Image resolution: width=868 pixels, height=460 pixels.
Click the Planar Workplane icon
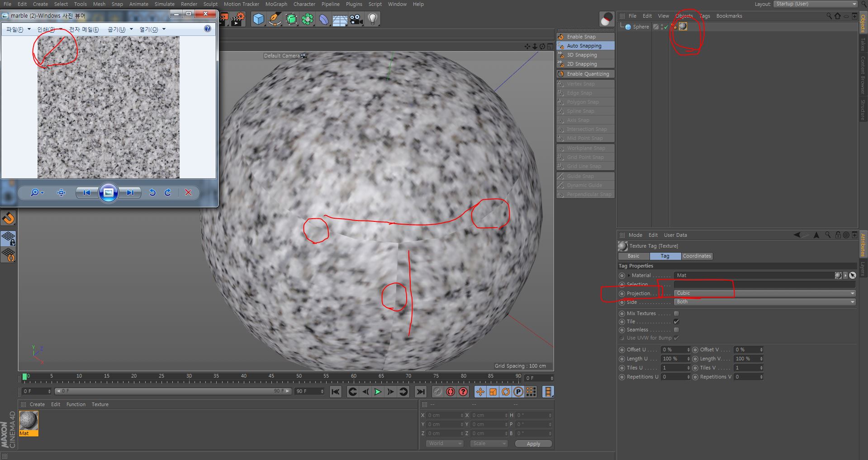click(9, 254)
